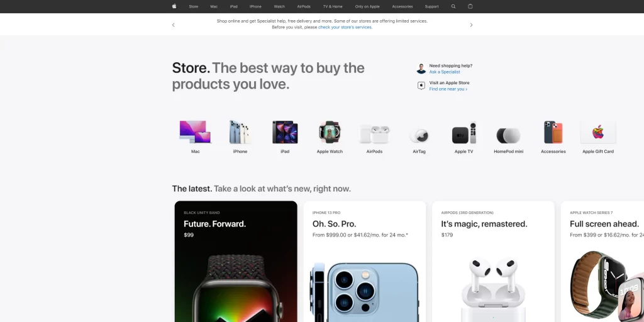
Task: Select the HomePod mini icon
Action: coord(508,136)
